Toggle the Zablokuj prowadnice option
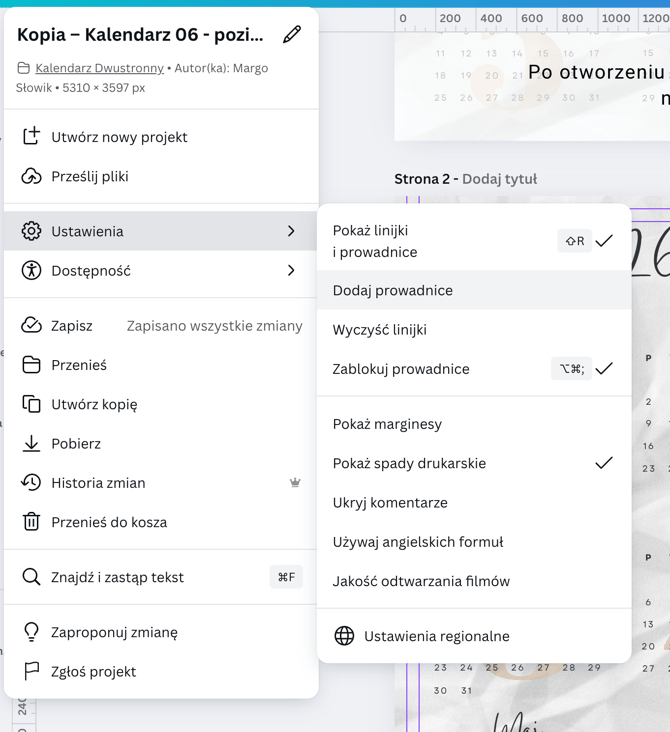Viewport: 670px width, 732px height. click(x=472, y=369)
